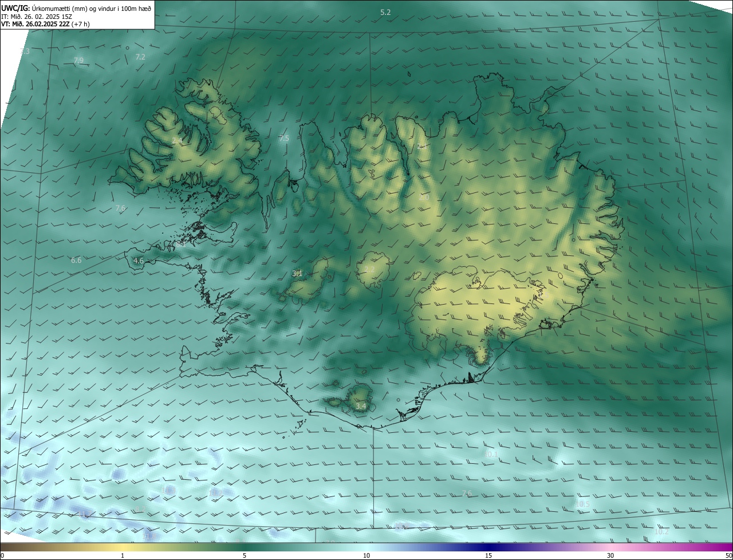
Task: Click the value label 8.2
Action: 140,509
